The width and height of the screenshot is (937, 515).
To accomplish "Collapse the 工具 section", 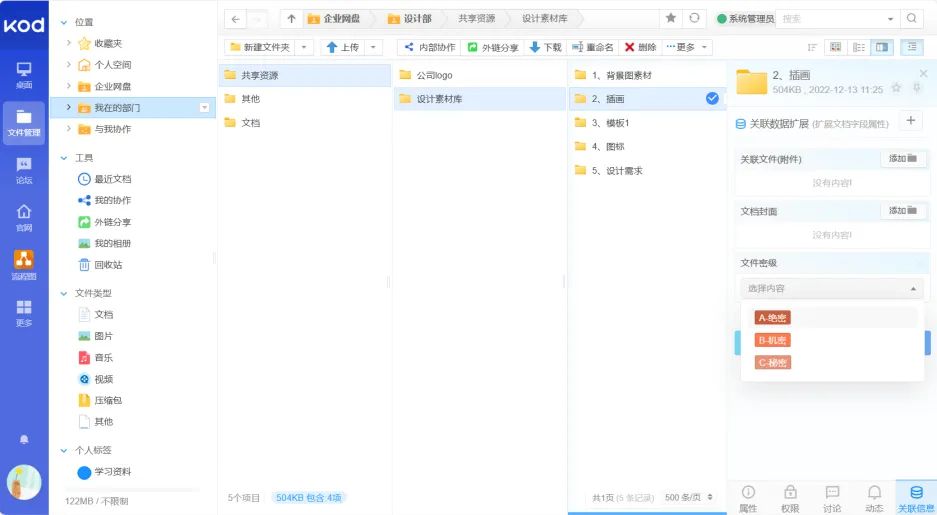I will [64, 158].
